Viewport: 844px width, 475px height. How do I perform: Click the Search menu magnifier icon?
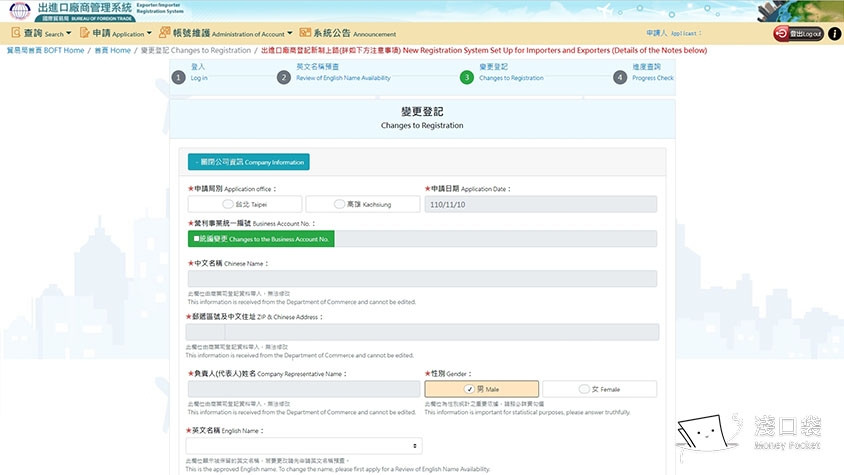[16, 33]
